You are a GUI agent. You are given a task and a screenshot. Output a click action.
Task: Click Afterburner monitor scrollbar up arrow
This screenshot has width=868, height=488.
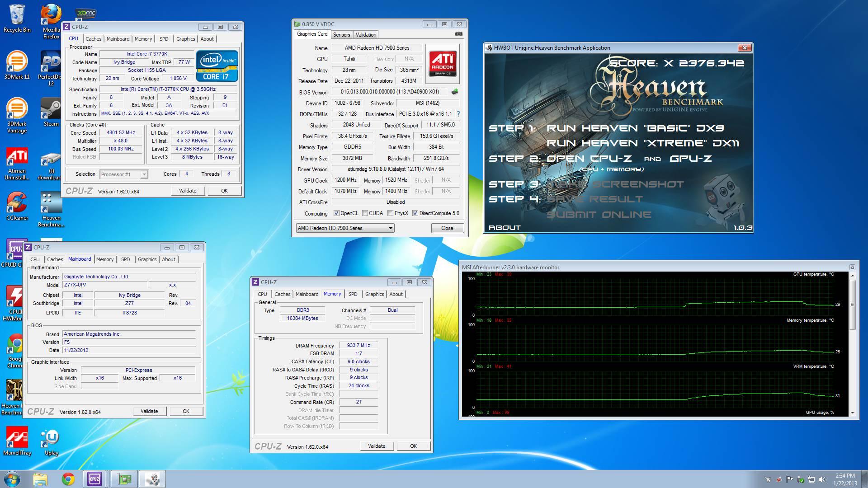point(853,276)
